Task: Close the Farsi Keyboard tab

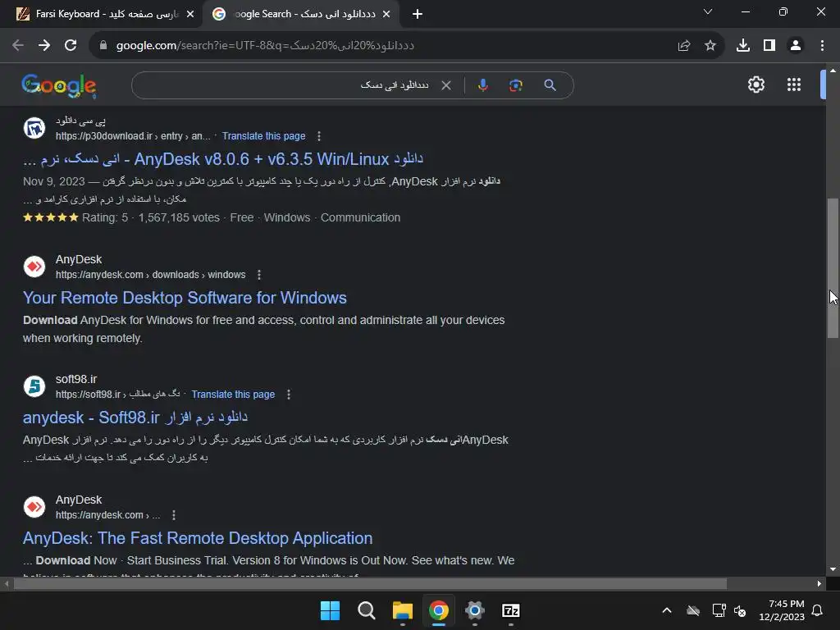Action: click(190, 14)
